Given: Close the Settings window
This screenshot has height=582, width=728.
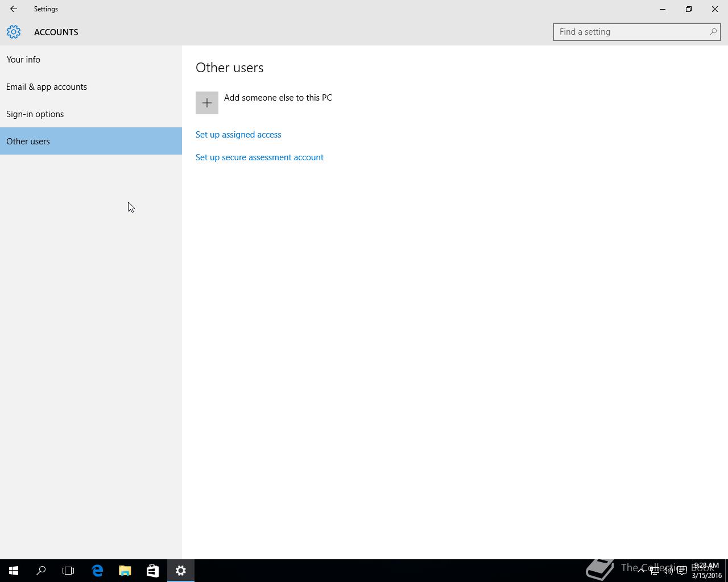Looking at the screenshot, I should click(x=715, y=9).
